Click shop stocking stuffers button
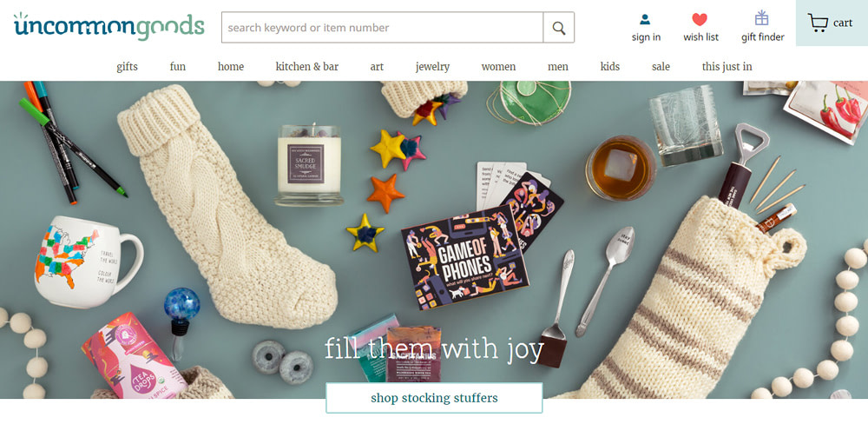The image size is (868, 424). point(434,398)
